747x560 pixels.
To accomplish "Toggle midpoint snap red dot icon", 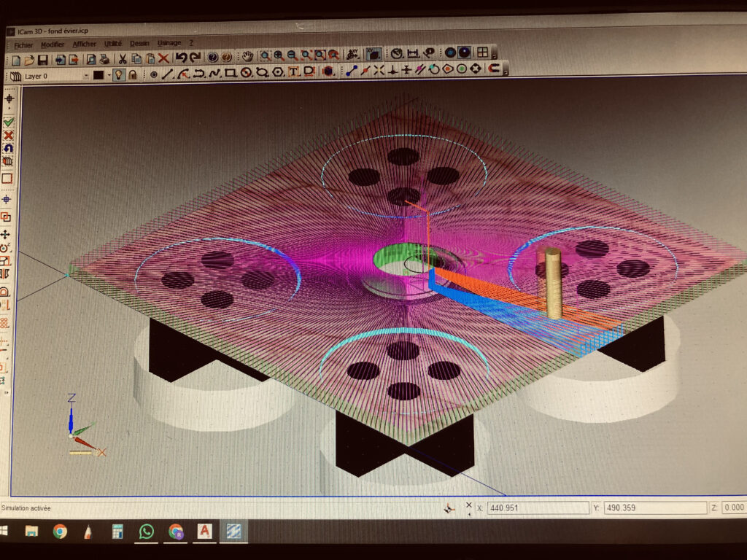I will click(x=365, y=71).
